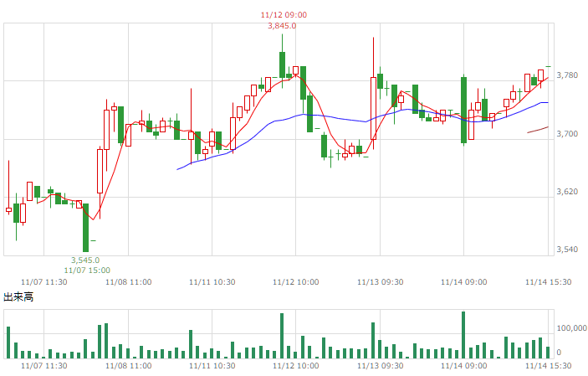Click the 11/12 10:00 price chart time label

point(296,282)
